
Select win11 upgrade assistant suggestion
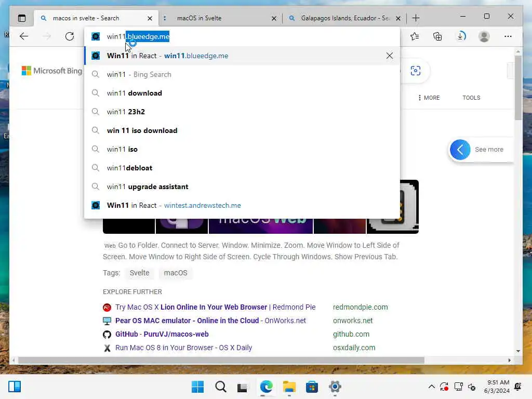click(x=242, y=187)
